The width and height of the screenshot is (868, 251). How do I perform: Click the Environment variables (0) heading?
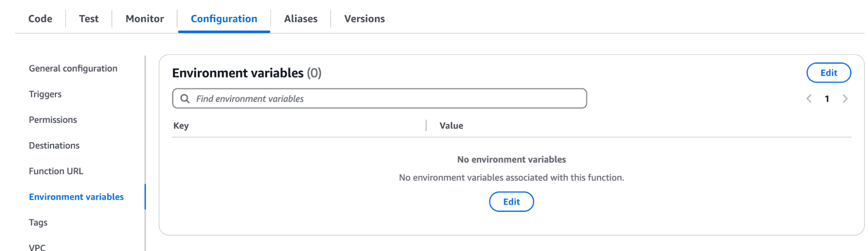pos(247,73)
